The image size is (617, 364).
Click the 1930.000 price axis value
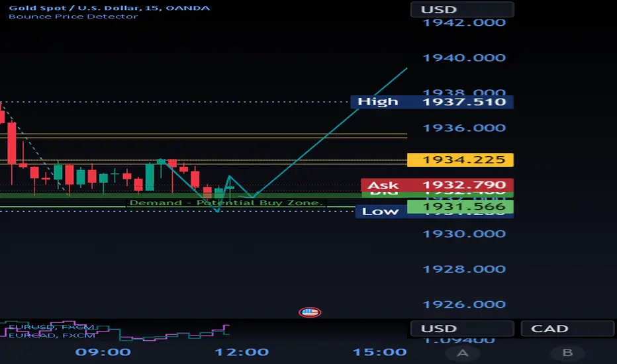(x=464, y=234)
